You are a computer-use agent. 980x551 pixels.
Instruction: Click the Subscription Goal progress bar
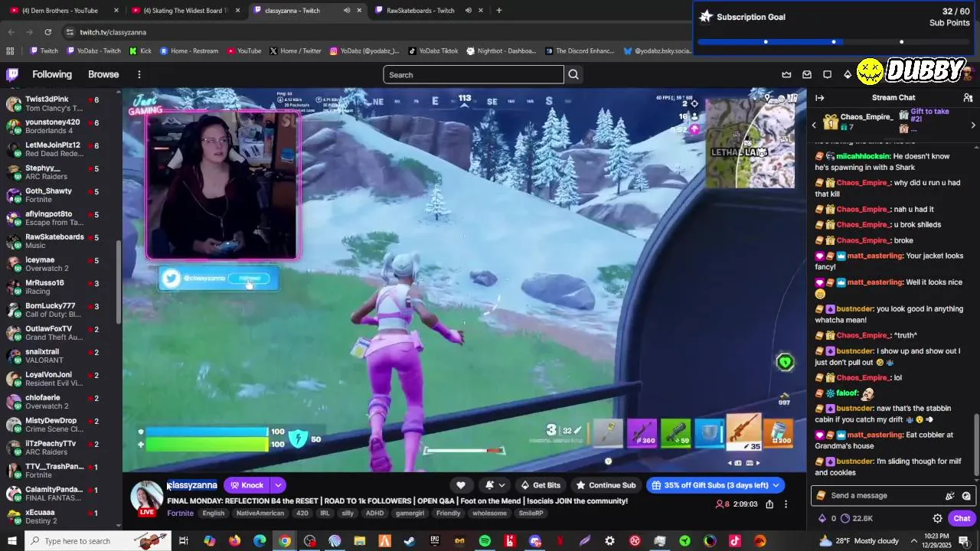[x=833, y=41]
